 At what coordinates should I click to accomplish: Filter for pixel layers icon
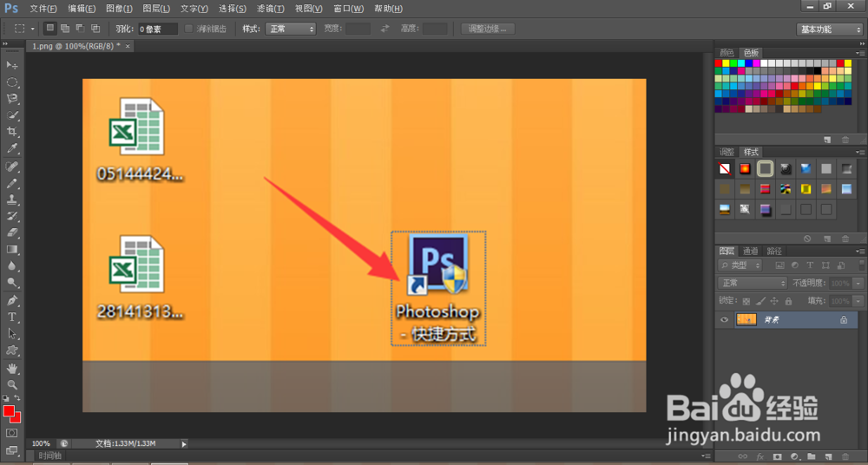coord(780,265)
